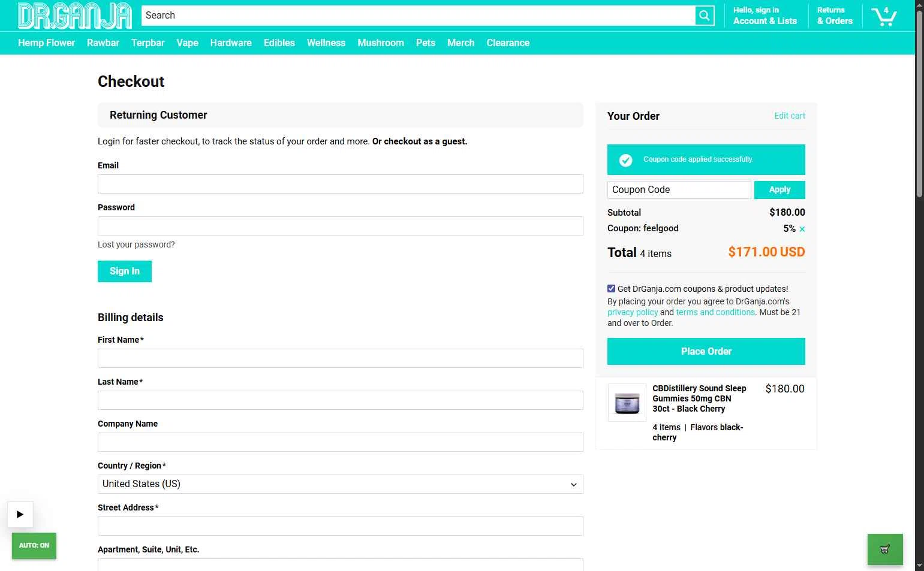Click the search magnifier icon
This screenshot has width=924, height=571.
tap(705, 16)
